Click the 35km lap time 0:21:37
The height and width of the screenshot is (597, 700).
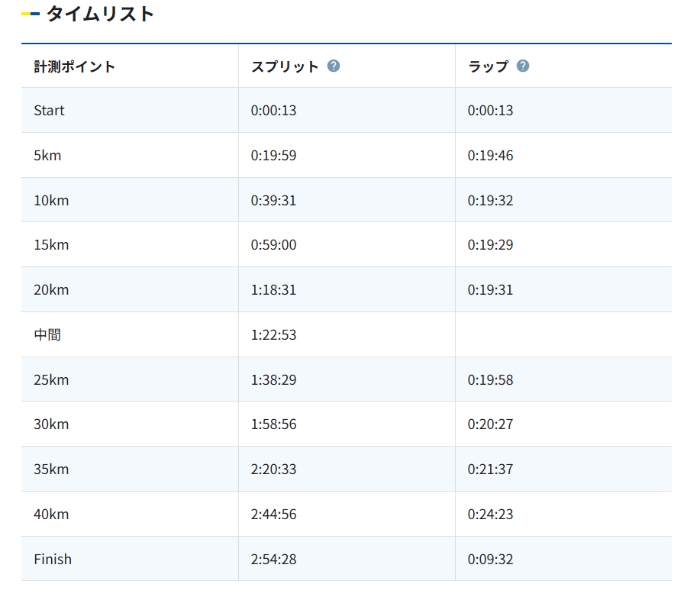click(490, 470)
